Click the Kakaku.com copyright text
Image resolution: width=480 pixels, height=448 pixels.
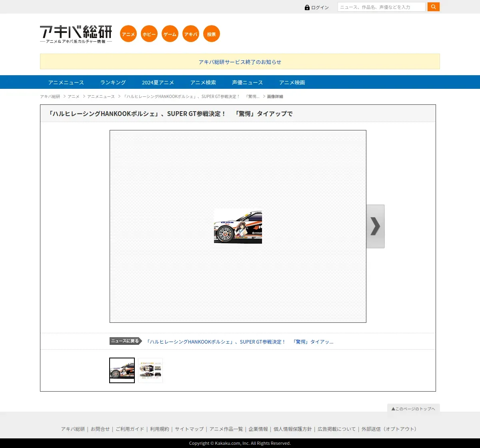240,443
